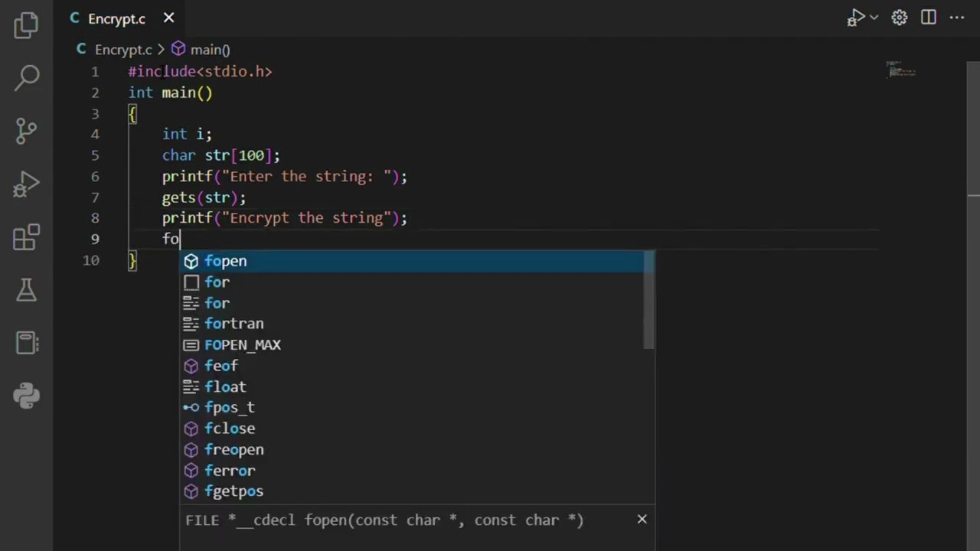Viewport: 980px width, 551px height.
Task: Click the int i; declaration line
Action: [x=187, y=135]
